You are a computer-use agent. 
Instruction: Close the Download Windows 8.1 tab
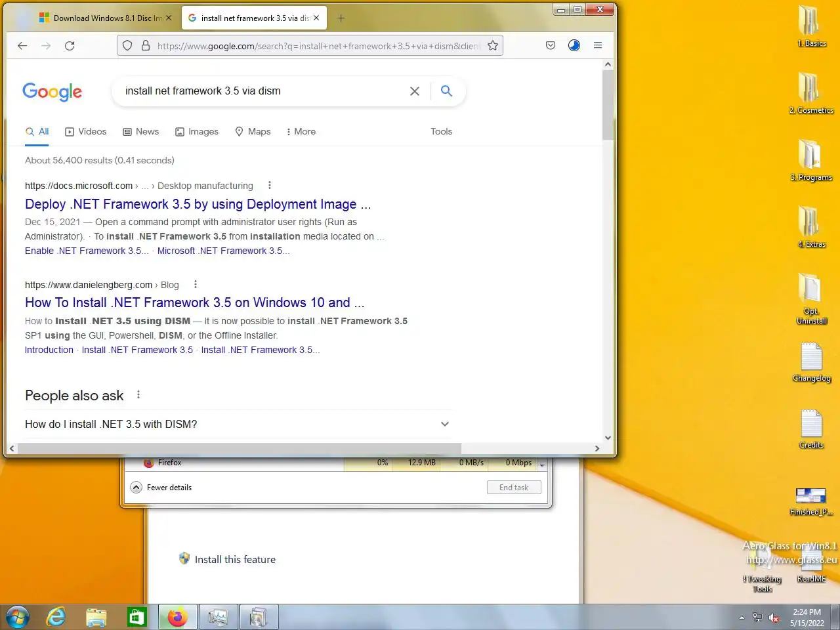(x=169, y=18)
